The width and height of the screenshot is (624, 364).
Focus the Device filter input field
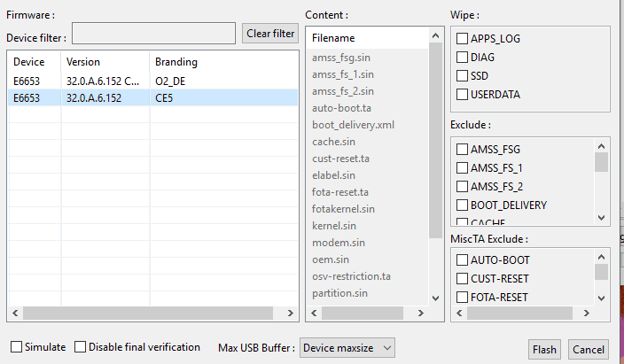[x=153, y=33]
